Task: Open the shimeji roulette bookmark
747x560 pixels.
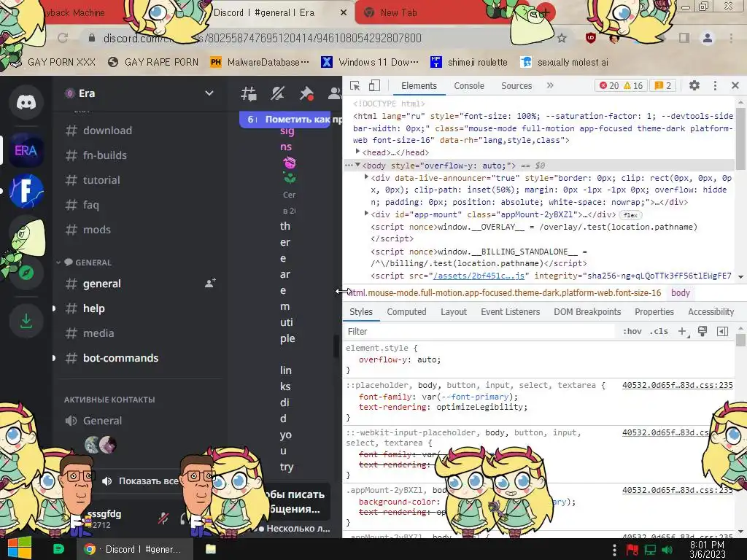Action: click(469, 63)
